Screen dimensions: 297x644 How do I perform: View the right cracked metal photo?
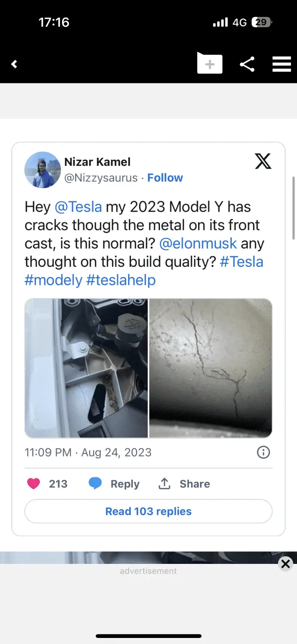(x=211, y=368)
